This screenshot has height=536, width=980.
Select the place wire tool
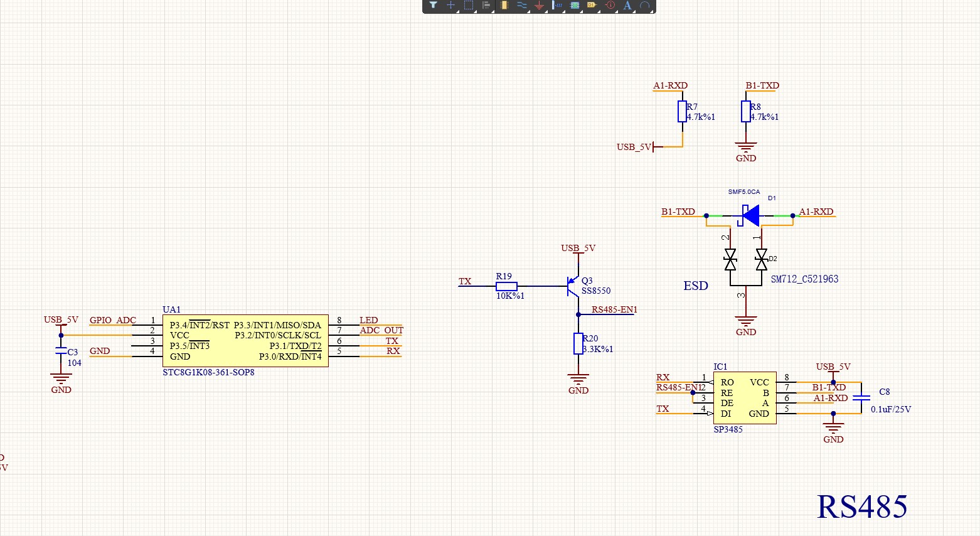coord(521,5)
